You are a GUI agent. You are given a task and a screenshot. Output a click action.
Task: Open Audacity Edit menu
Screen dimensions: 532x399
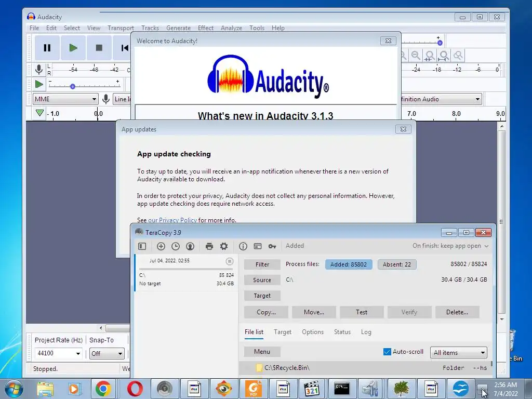(x=51, y=28)
